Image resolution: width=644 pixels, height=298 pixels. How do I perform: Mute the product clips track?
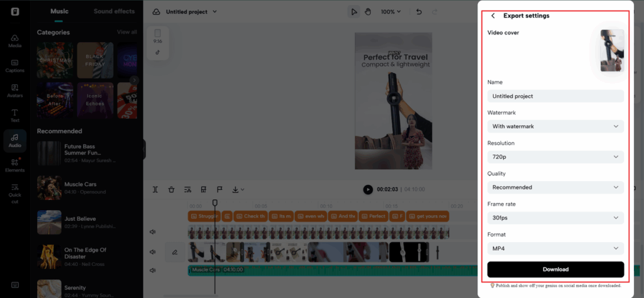click(x=153, y=252)
